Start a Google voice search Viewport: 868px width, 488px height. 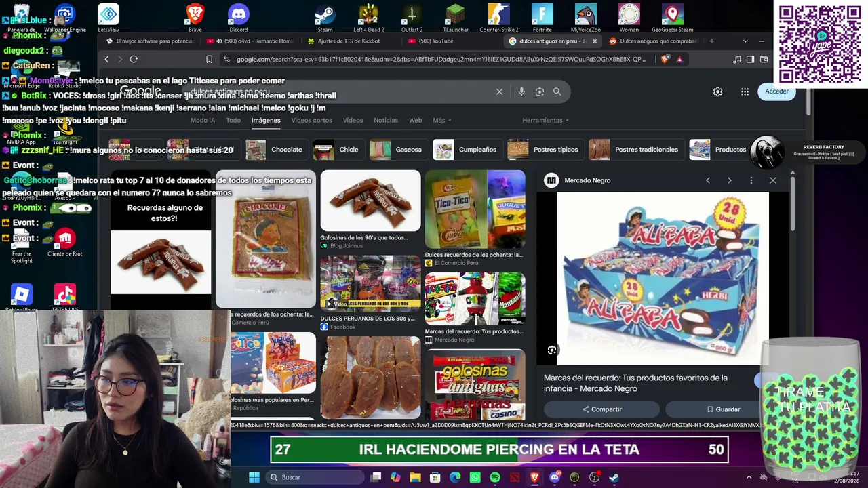point(521,91)
